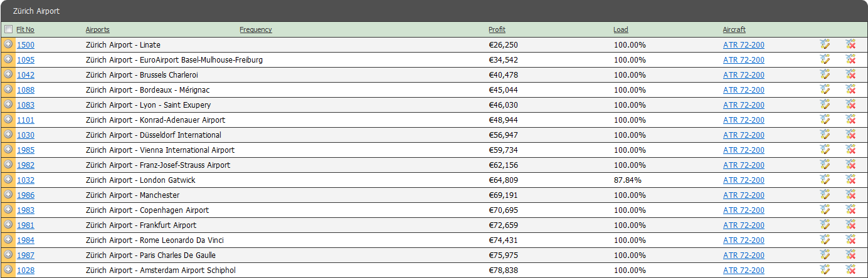Edit the Manchester route
The width and height of the screenshot is (868, 278).
tap(825, 194)
